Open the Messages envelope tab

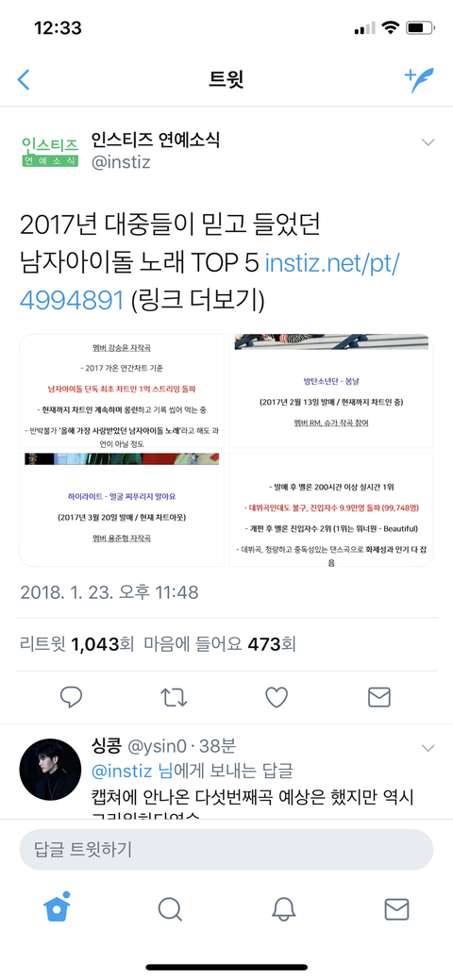click(x=396, y=909)
